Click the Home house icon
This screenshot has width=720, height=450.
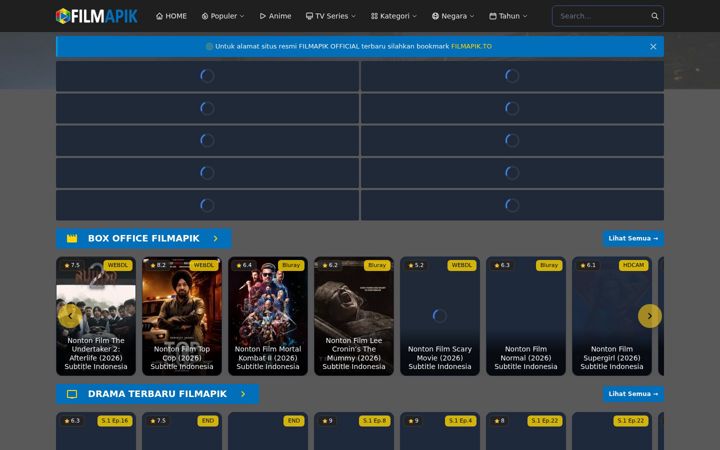click(159, 16)
